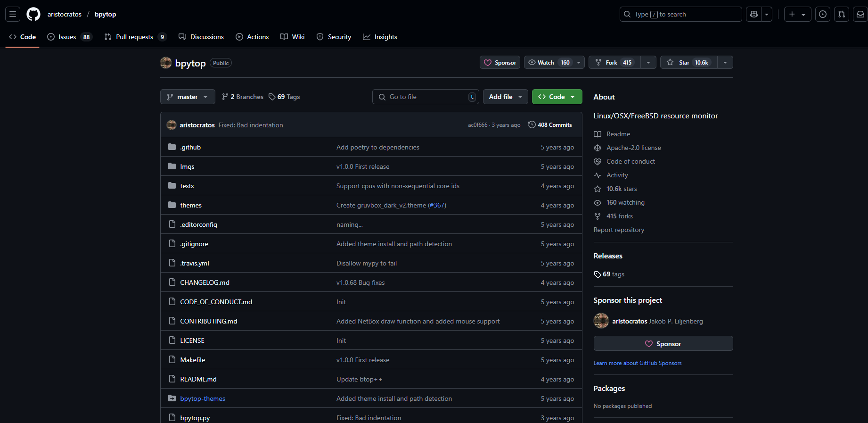Open the themes folder icon
The width and height of the screenshot is (868, 423).
coord(172,205)
